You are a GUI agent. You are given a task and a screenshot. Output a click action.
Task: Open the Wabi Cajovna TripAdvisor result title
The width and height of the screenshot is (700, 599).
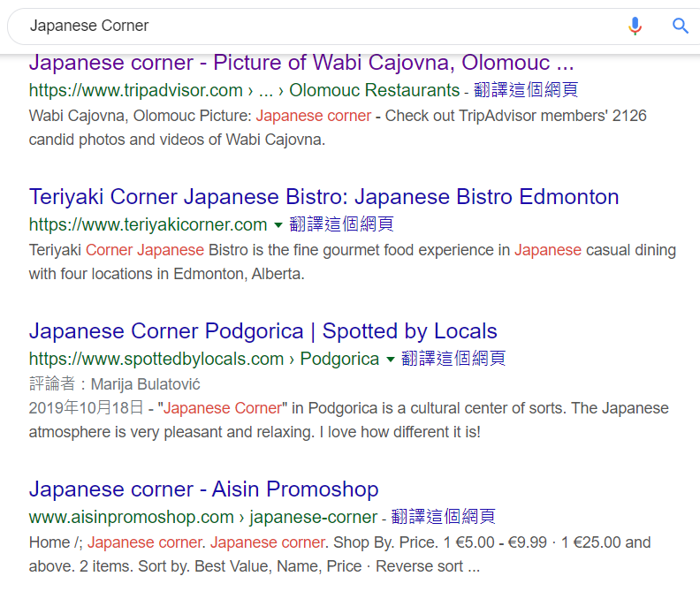pos(301,63)
